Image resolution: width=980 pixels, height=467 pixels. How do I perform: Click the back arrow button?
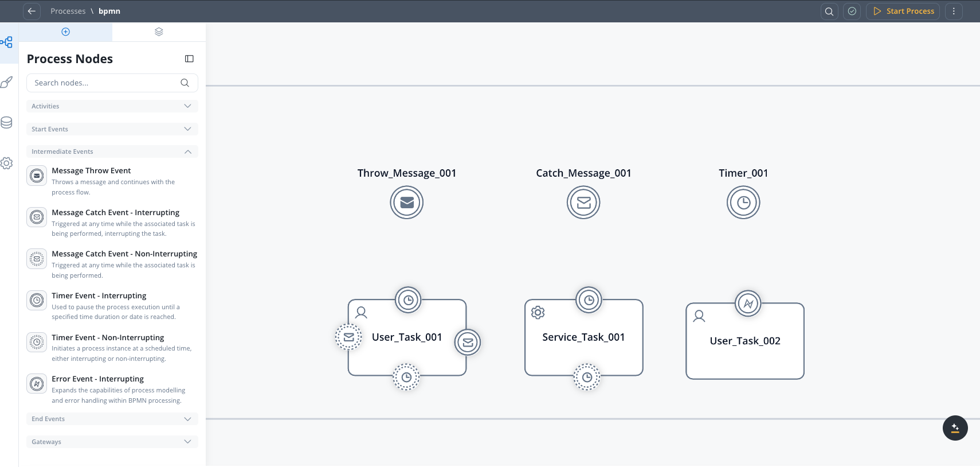32,11
